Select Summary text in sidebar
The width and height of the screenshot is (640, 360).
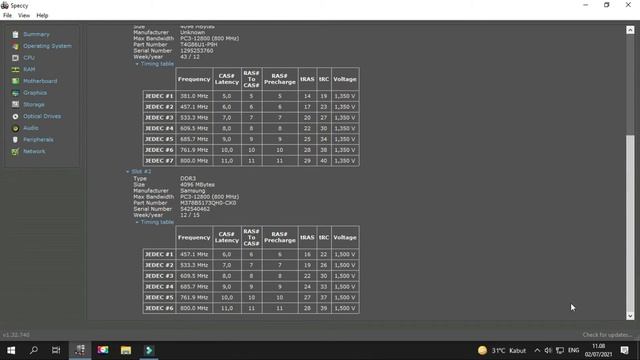[36, 35]
